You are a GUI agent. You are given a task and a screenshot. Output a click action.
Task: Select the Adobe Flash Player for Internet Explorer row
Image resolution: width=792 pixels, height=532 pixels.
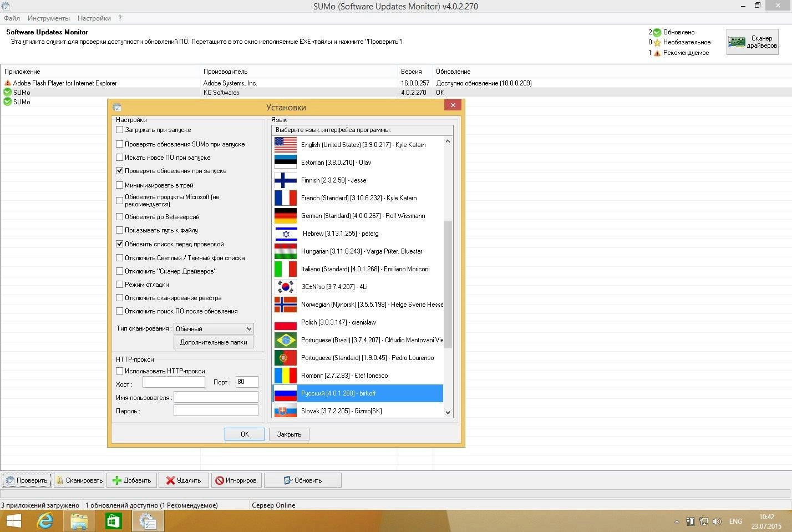pos(396,83)
